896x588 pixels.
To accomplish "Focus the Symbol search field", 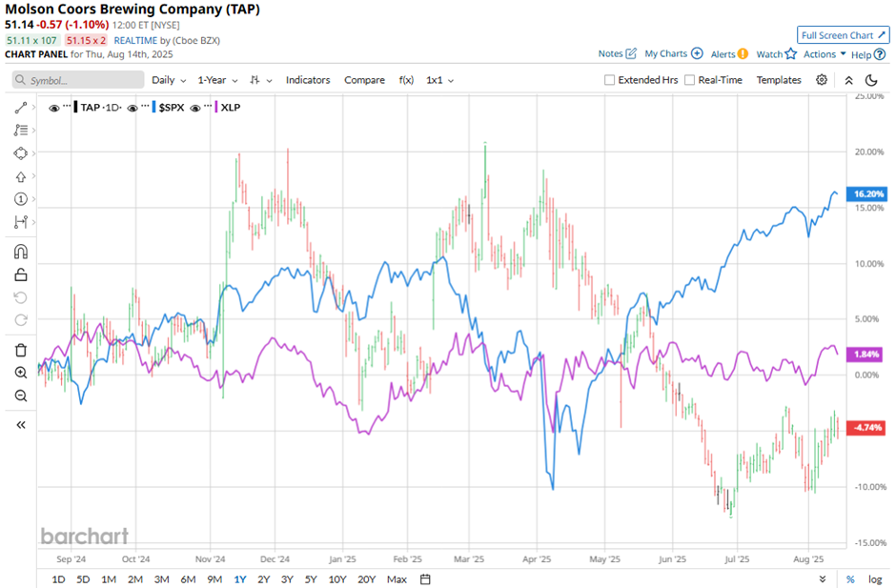I will coord(78,80).
